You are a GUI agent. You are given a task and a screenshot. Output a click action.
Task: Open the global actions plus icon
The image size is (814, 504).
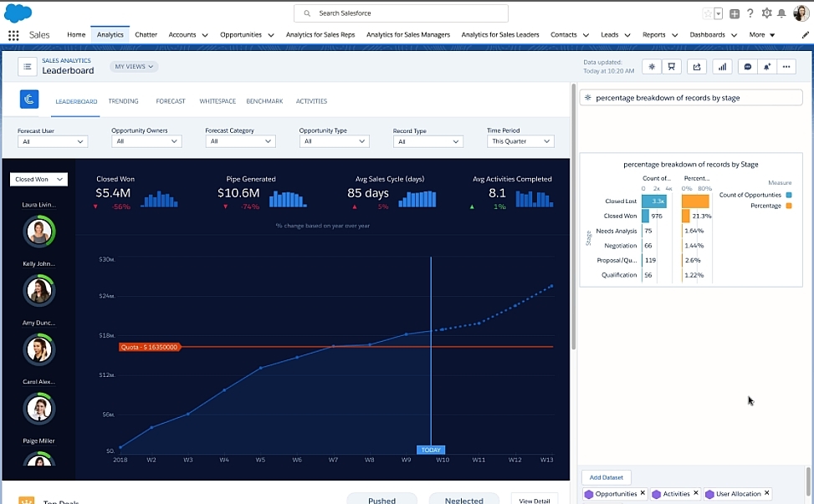coord(735,13)
